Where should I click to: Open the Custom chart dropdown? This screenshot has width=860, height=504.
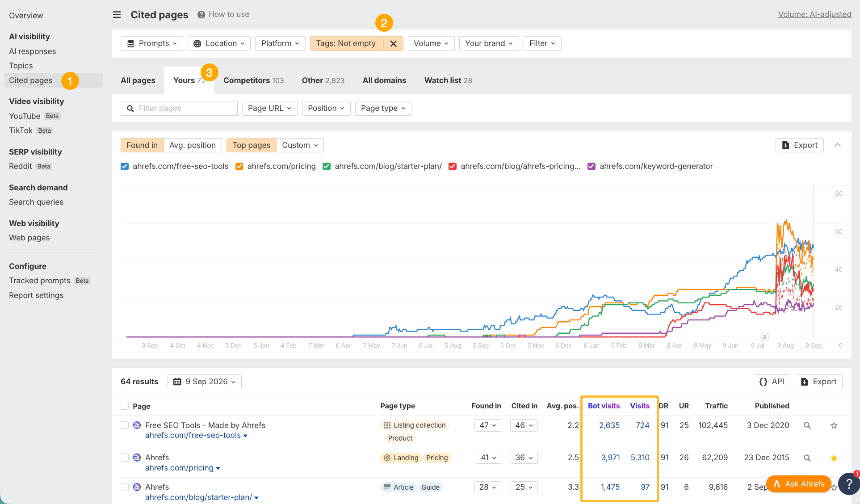click(x=300, y=145)
